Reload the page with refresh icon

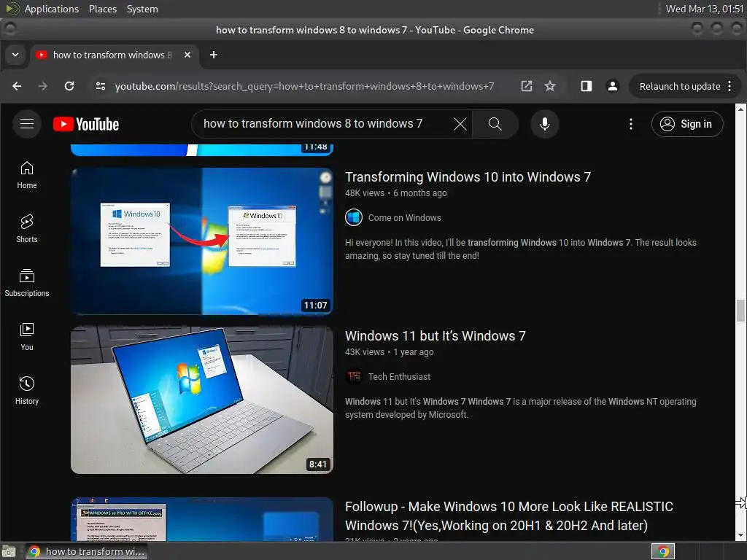coord(69,86)
